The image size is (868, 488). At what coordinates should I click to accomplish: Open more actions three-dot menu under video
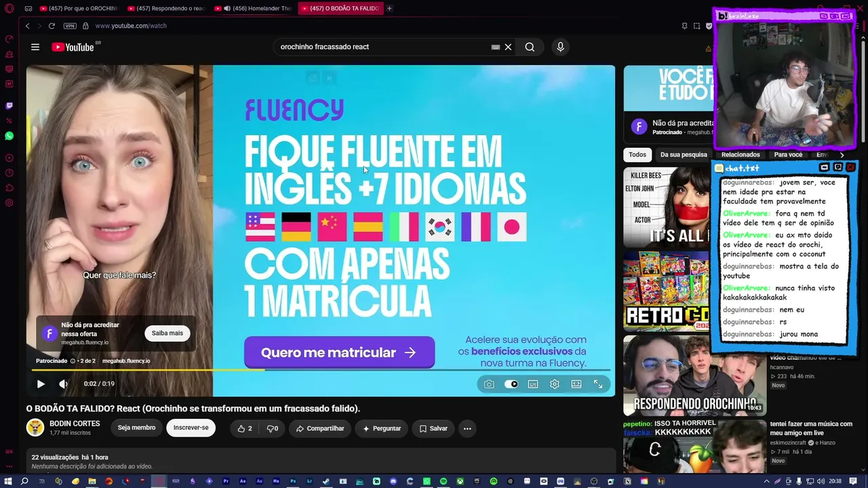click(467, 428)
